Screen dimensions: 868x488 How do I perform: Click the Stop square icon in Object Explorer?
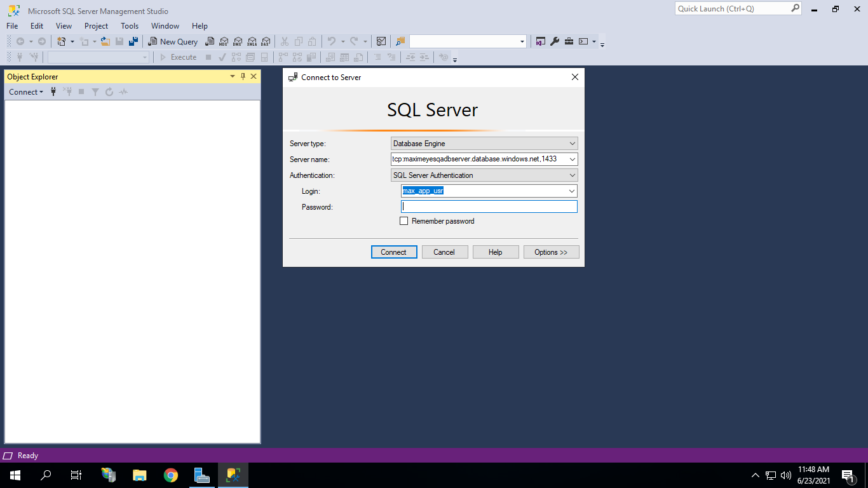coord(81,92)
